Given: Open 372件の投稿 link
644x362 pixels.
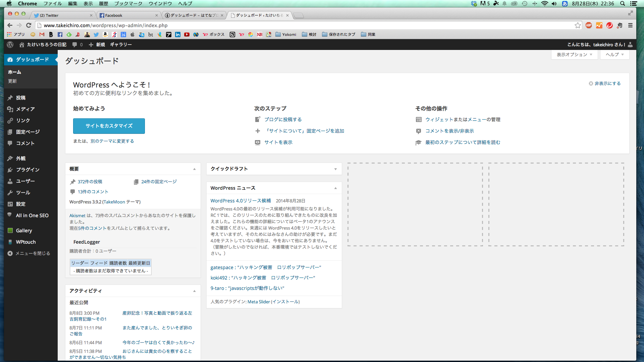Looking at the screenshot, I should coord(90,182).
